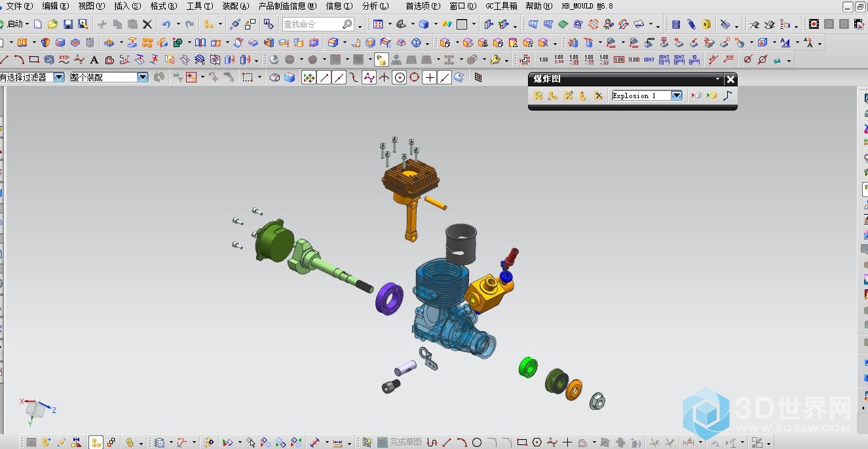Click the film record icon
Screen dimensions: 868x449
click(x=814, y=24)
